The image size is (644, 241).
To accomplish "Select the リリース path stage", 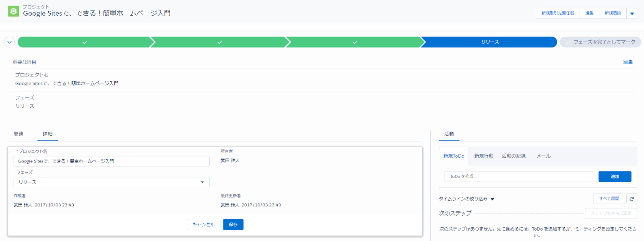I will coord(490,42).
